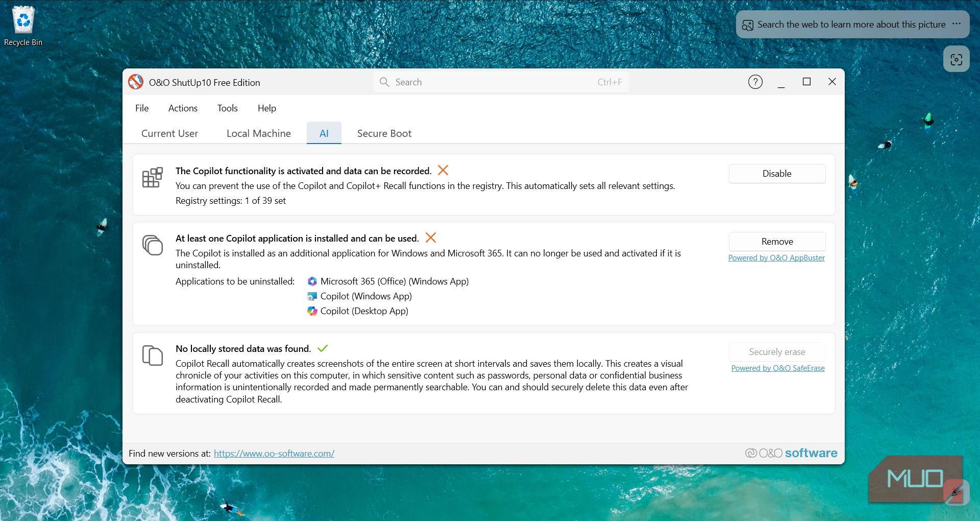Click the Copilot (Desktop App) colorful icon
980x521 pixels.
(x=312, y=311)
